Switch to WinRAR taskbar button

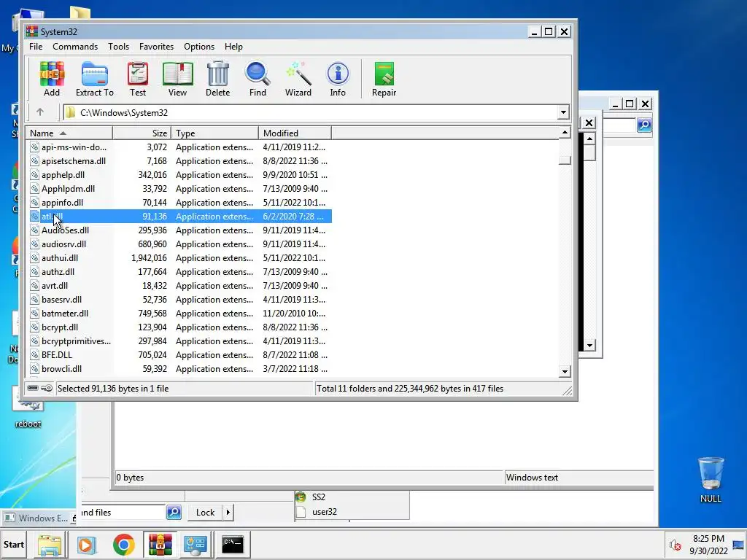click(x=160, y=545)
